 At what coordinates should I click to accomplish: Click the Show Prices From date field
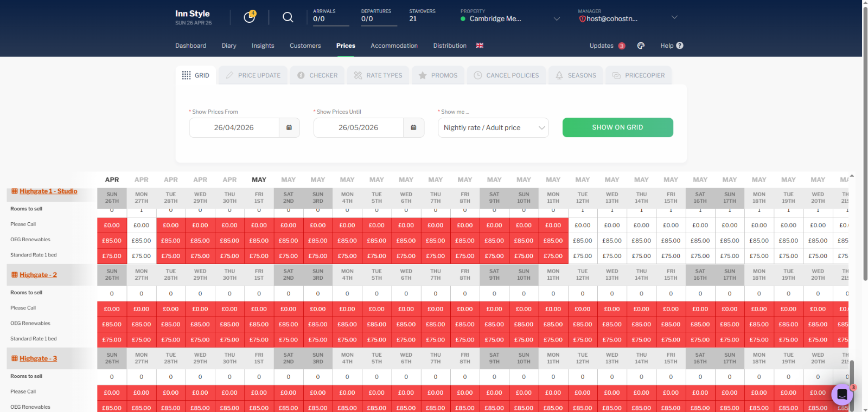[234, 127]
